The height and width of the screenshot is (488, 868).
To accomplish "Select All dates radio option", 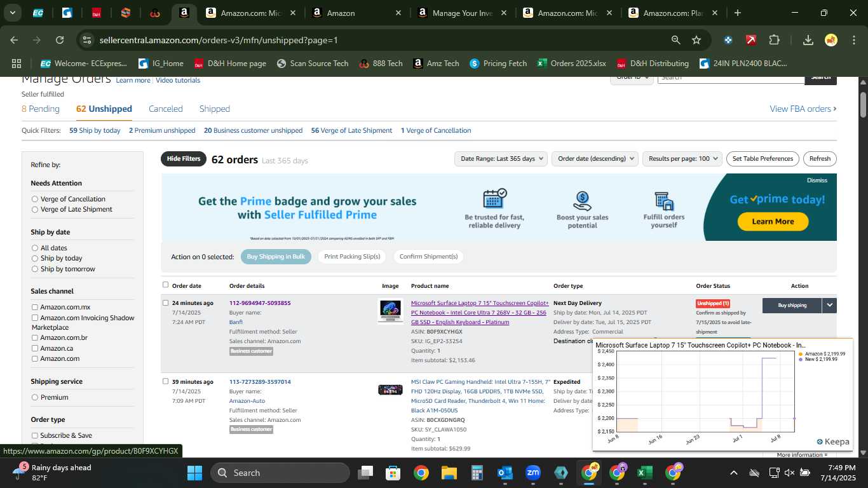I will [x=35, y=248].
